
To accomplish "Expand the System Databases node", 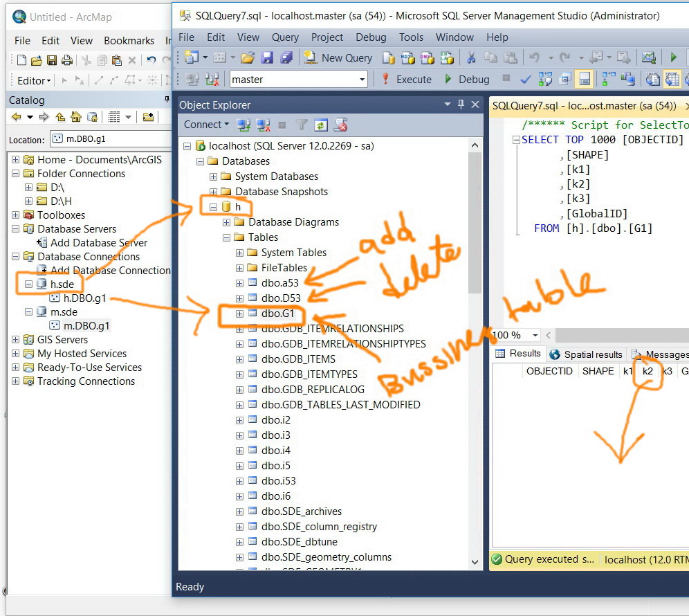I will tap(214, 176).
